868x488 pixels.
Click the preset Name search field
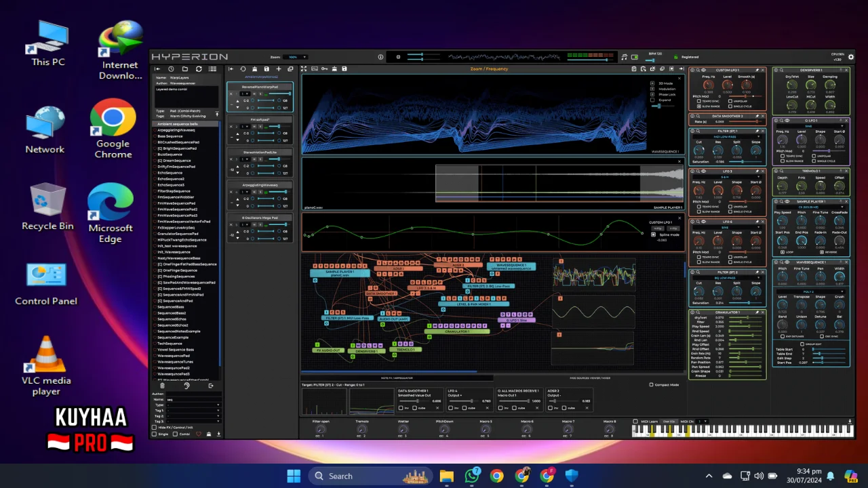tap(194, 399)
